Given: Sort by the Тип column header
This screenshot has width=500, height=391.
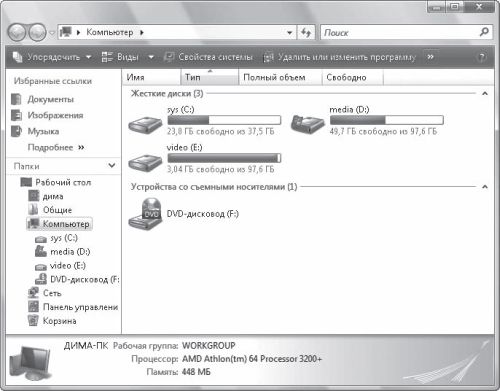Looking at the screenshot, I should 210,77.
